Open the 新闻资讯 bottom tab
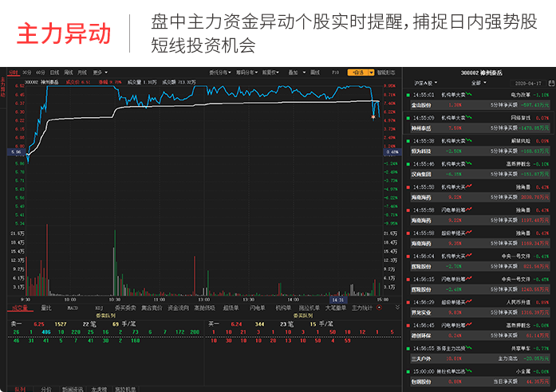 click(x=72, y=389)
